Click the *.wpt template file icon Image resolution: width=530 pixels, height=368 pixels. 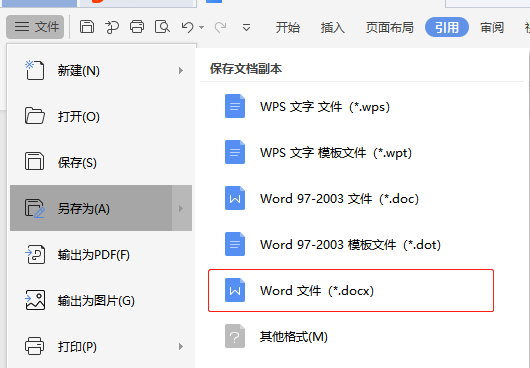235,152
